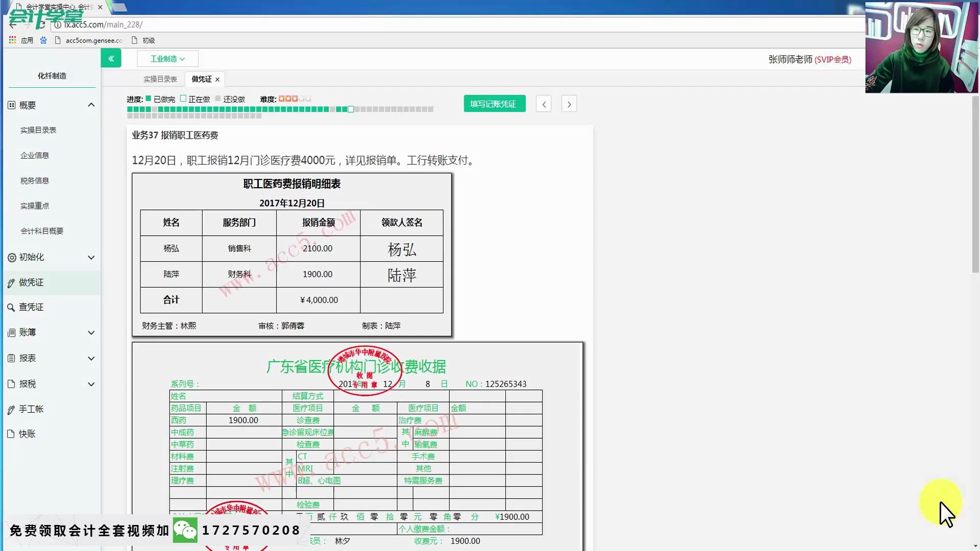Switch to the 实操目录表 tab

coord(160,79)
